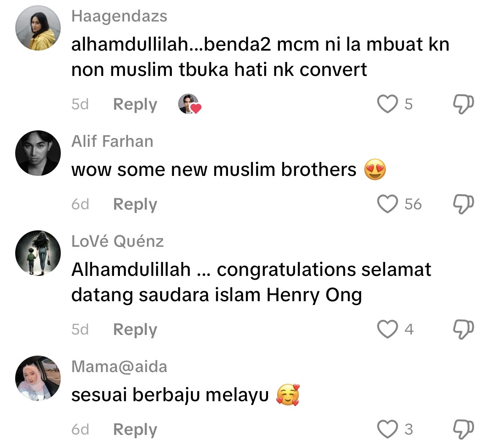Reply to Haagendazs comment
The image size is (494, 448).
pos(135,105)
